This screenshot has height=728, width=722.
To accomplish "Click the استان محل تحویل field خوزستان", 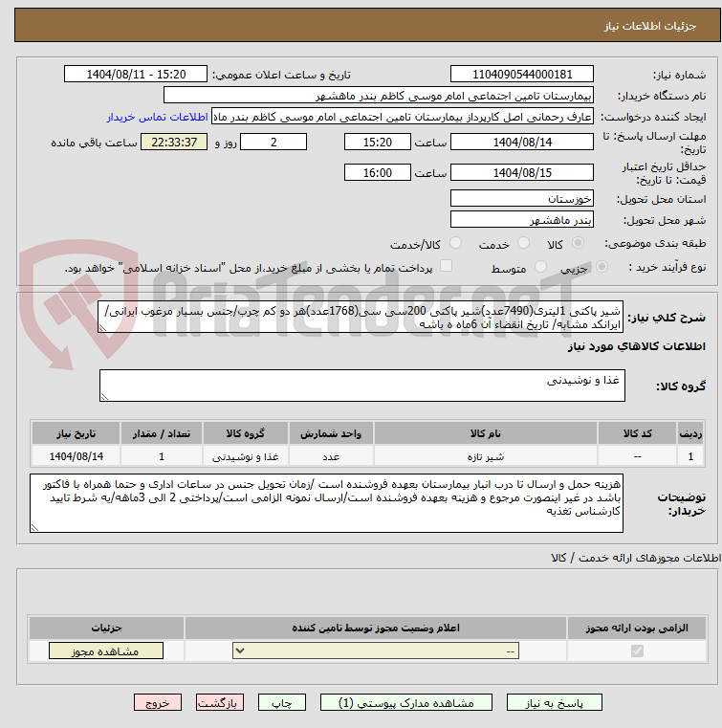I will [x=521, y=199].
